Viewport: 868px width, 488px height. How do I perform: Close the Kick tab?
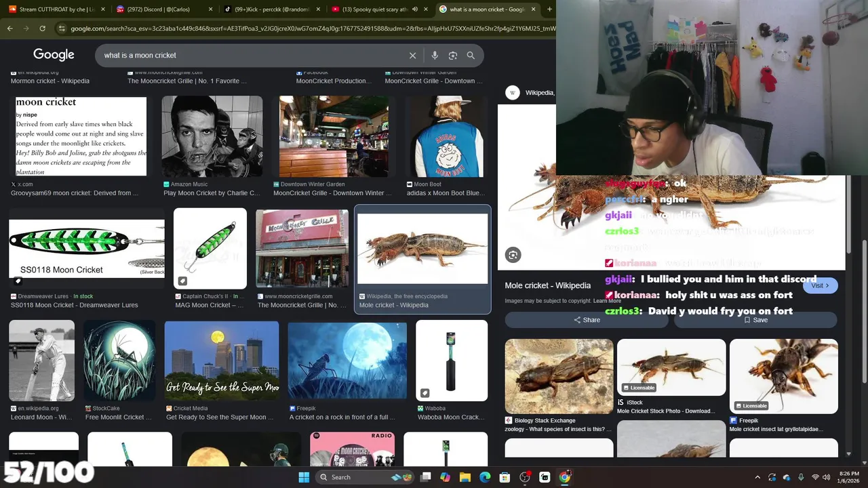click(318, 9)
